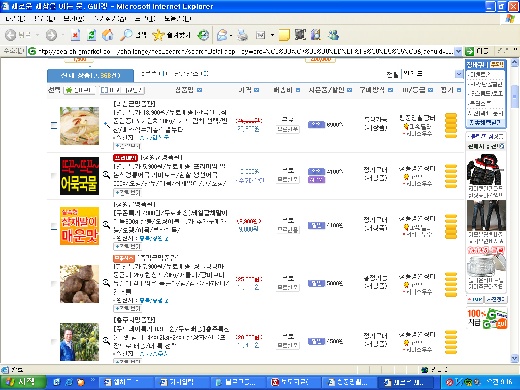Open the Tools (도구) menu
Screen dimensions: 520x390
point(145,19)
